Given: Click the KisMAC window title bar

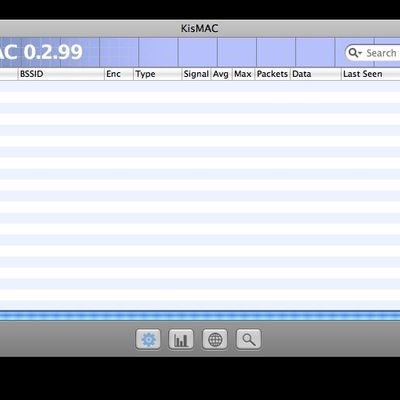Looking at the screenshot, I should 200,28.
